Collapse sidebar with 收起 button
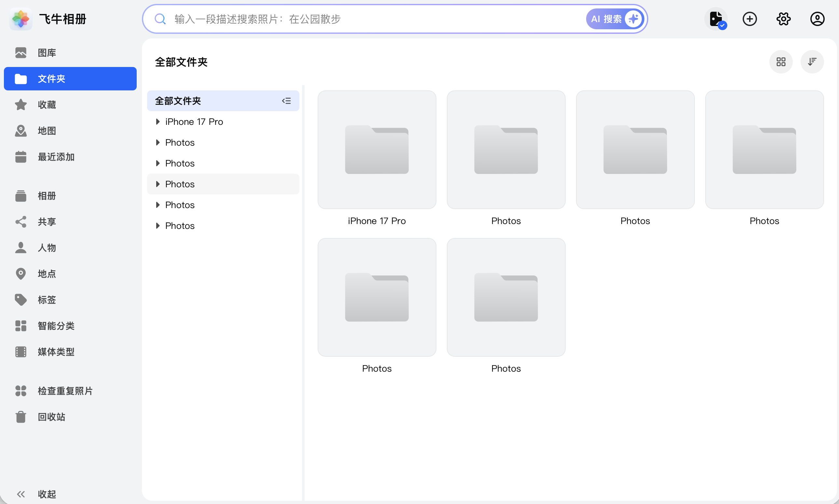Screen dimensions: 839x504 click(x=36, y=494)
